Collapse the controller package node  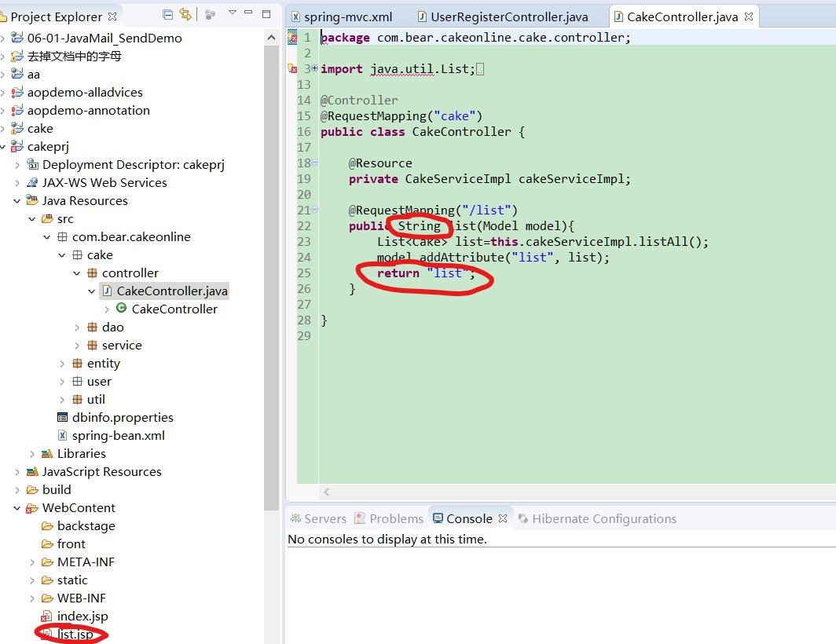pos(77,273)
